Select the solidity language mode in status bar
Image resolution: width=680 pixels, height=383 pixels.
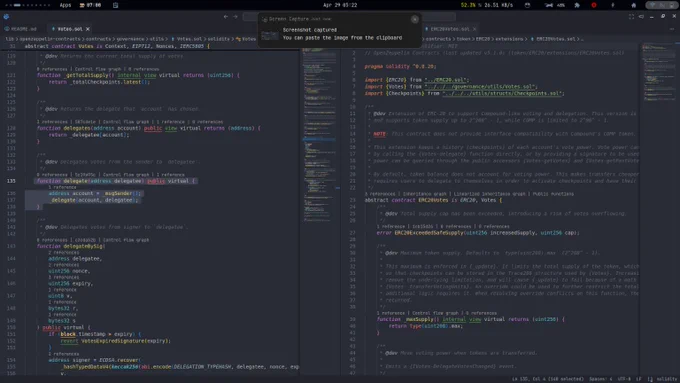coord(666,379)
